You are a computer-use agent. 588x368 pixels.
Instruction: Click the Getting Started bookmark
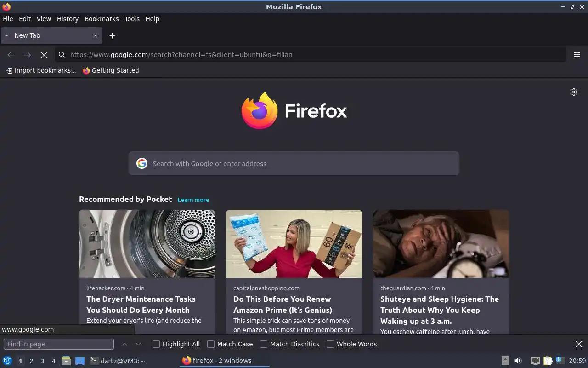[111, 70]
